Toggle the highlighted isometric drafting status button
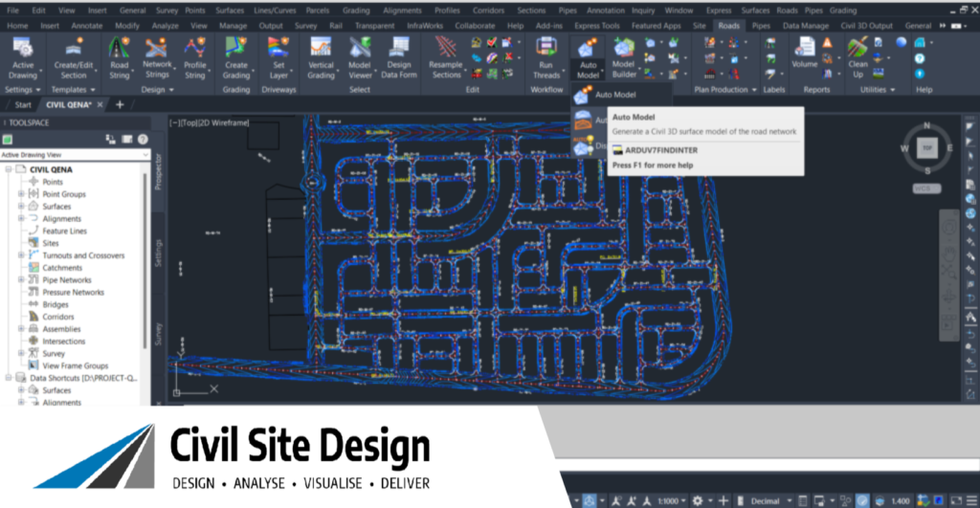 (x=589, y=500)
